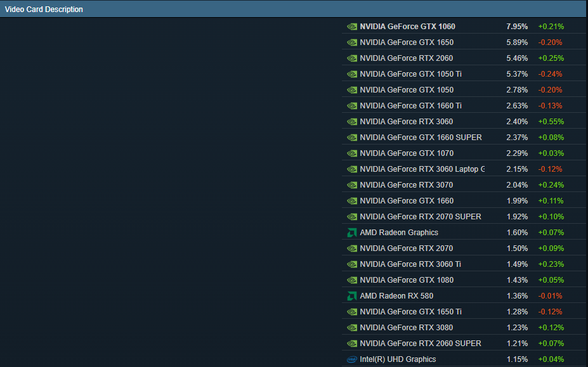Screen dimensions: 588x367
Task: Click the 7.95% share value
Action: 516,27
